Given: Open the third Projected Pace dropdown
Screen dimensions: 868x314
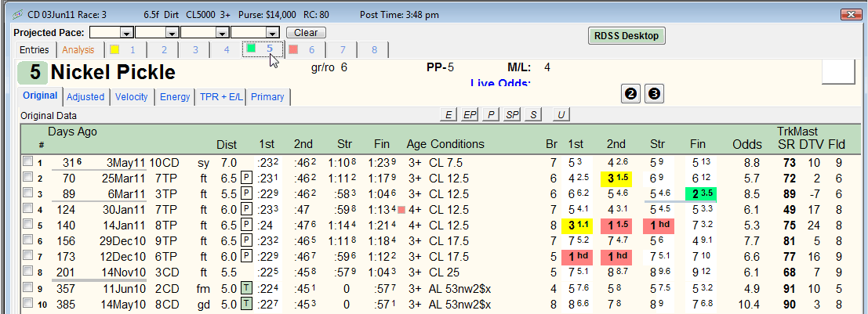Looking at the screenshot, I should [x=222, y=33].
